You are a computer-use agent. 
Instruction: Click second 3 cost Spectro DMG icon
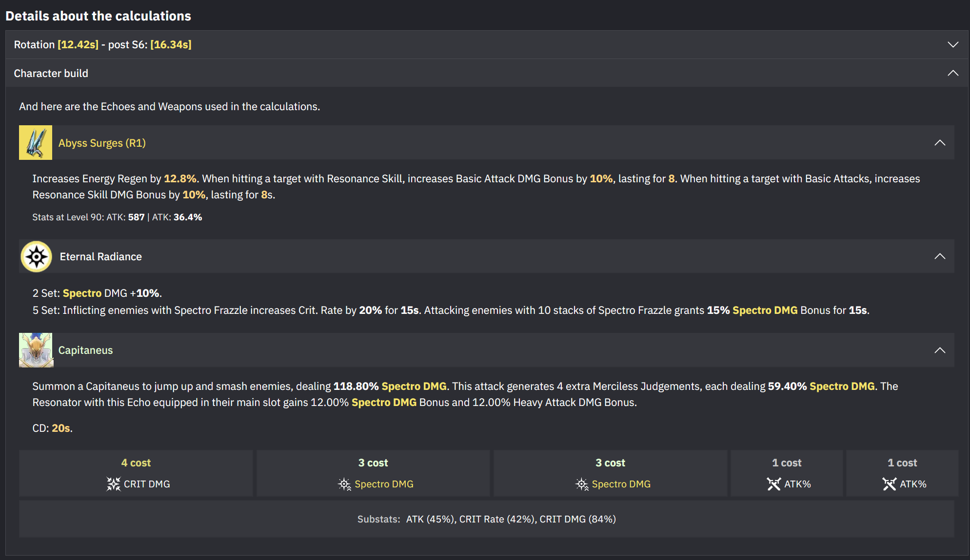(x=581, y=484)
